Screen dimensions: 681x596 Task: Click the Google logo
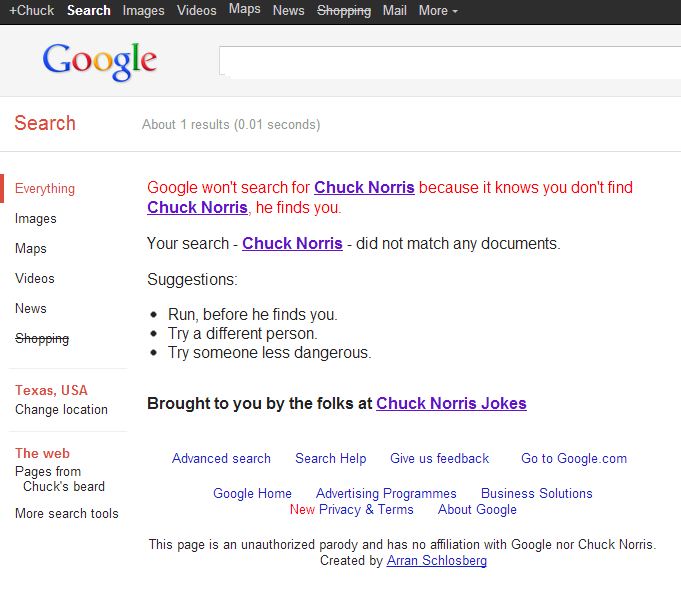point(99,62)
